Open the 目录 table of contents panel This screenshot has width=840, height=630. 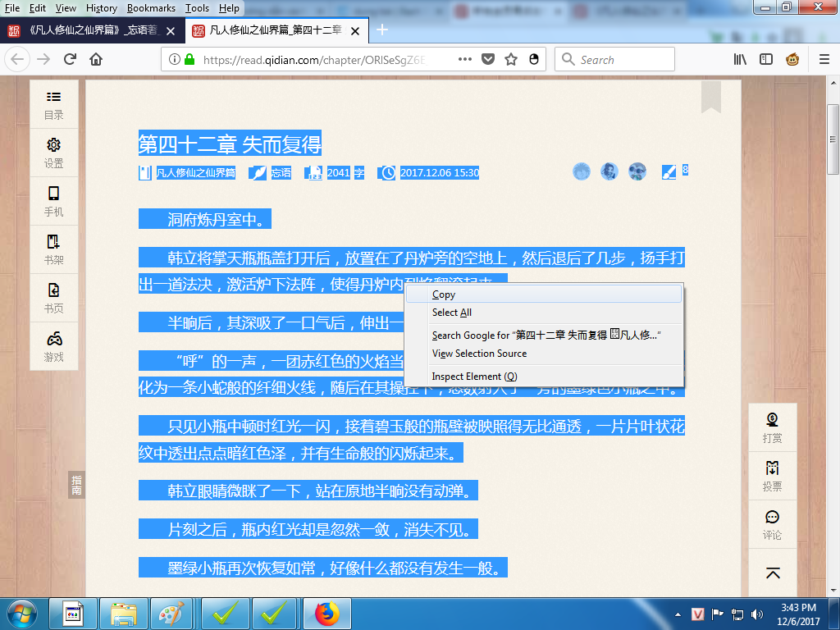pos(54,105)
